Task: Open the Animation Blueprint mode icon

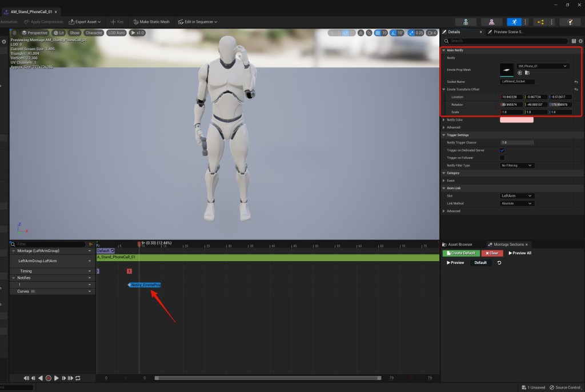Action: 540,22
